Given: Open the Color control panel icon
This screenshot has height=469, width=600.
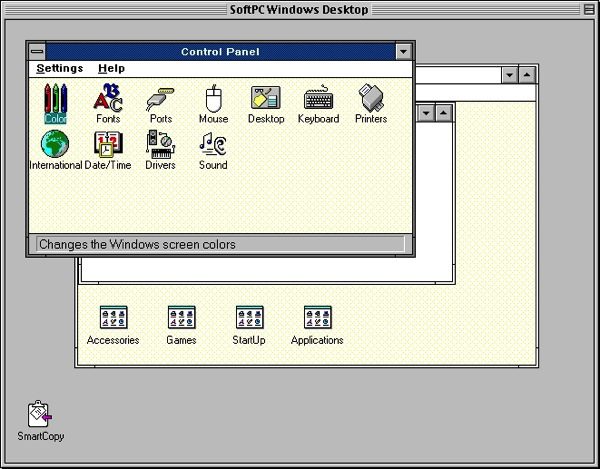Looking at the screenshot, I should click(55, 99).
